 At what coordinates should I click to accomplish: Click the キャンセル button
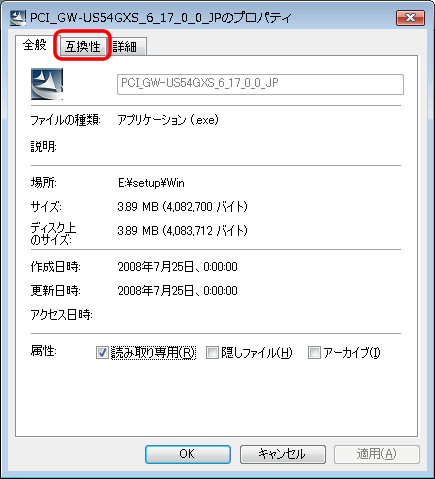click(283, 454)
